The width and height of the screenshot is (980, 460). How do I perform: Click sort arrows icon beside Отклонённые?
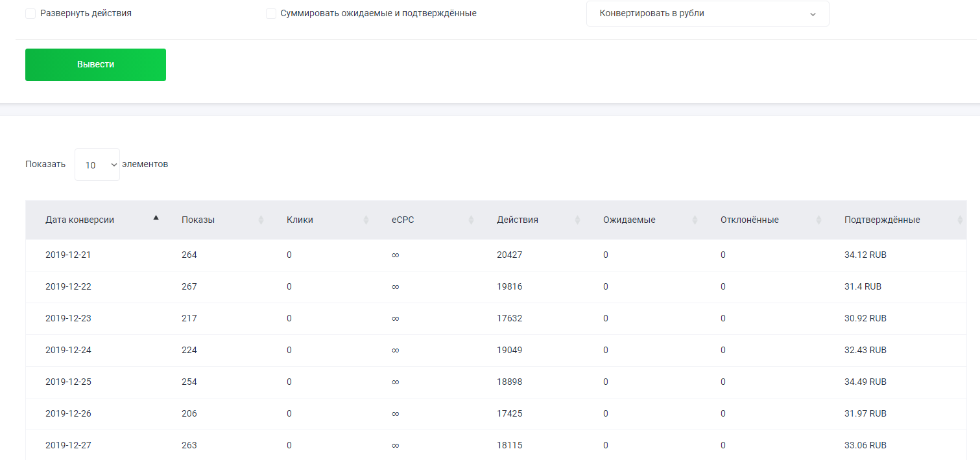[819, 220]
